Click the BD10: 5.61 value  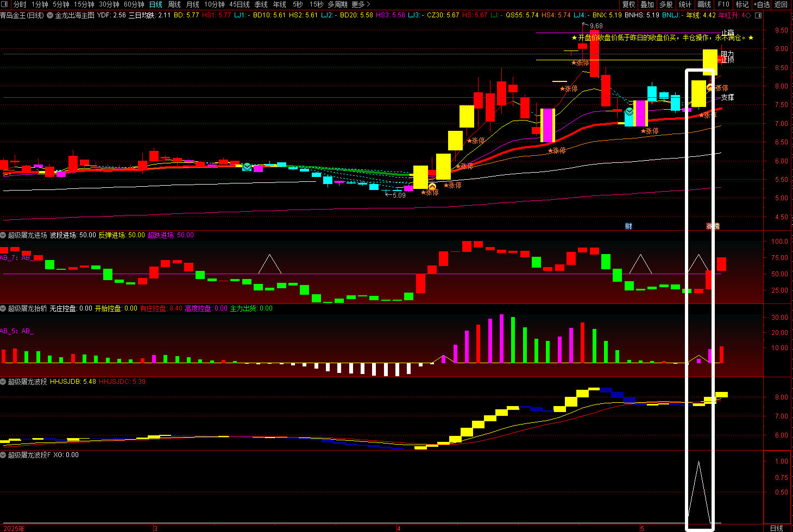pos(269,15)
